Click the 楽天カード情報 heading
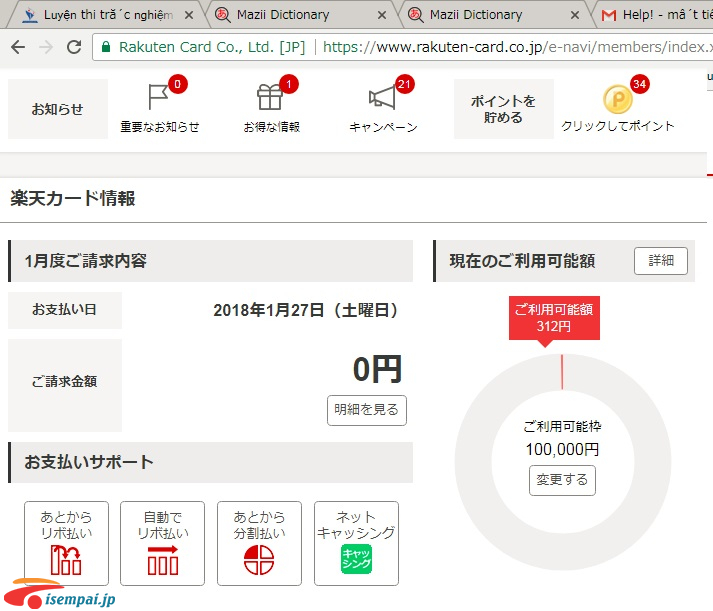Screen dimensions: 713x611 click(73, 199)
